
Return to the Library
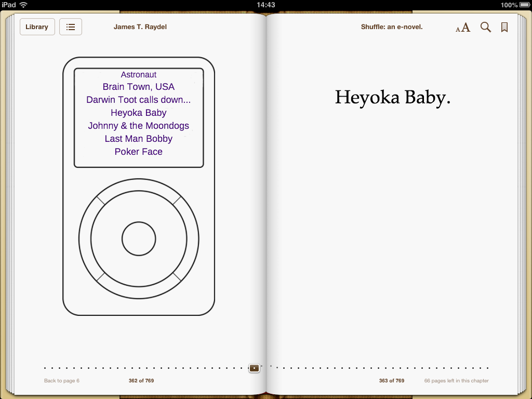(37, 27)
